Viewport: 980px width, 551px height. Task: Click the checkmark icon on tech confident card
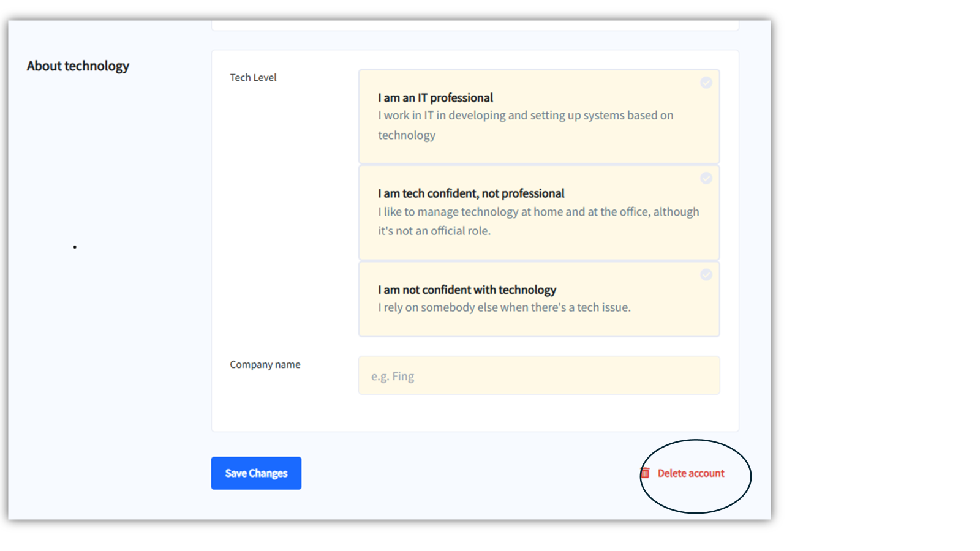[x=706, y=178]
